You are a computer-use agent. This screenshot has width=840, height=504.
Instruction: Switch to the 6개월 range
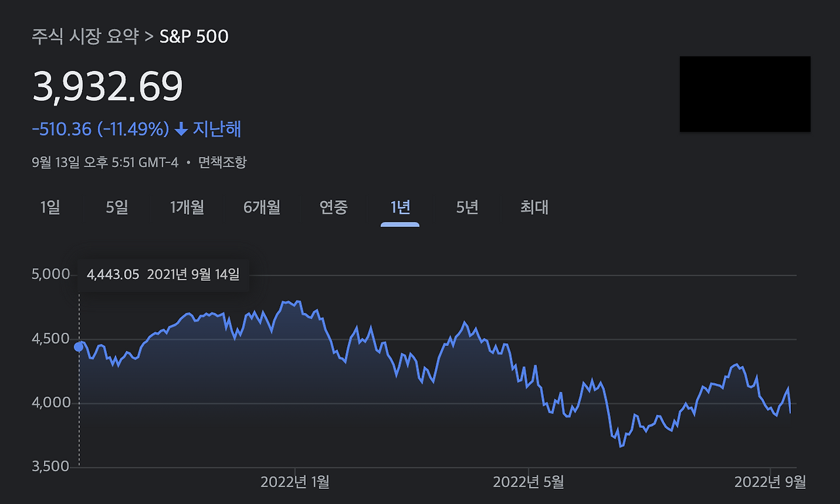click(x=261, y=208)
